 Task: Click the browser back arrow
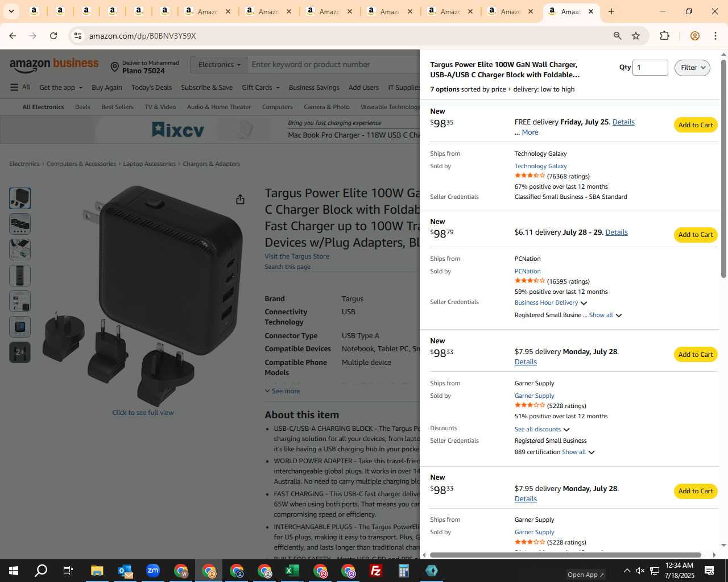point(13,36)
